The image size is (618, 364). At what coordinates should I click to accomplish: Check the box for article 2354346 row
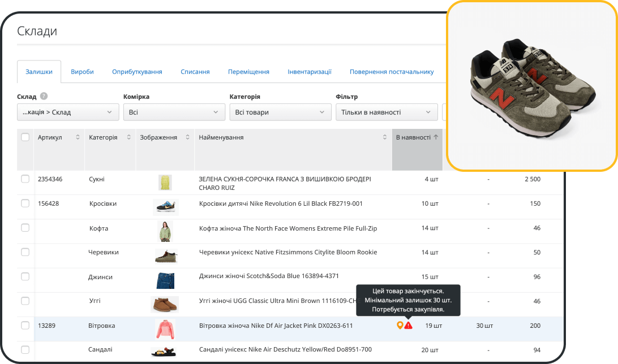[x=25, y=179]
